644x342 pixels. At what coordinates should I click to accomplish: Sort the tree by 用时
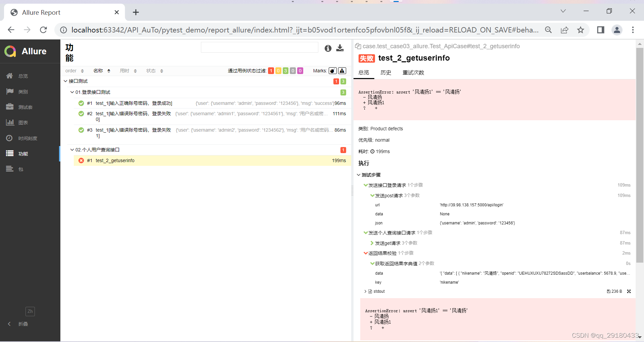[128, 71]
